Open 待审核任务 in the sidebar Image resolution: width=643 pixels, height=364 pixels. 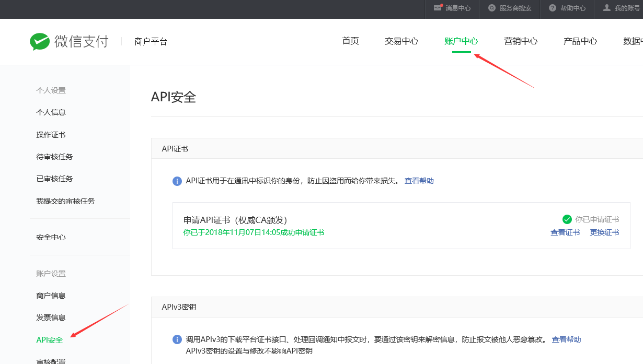[x=54, y=157]
